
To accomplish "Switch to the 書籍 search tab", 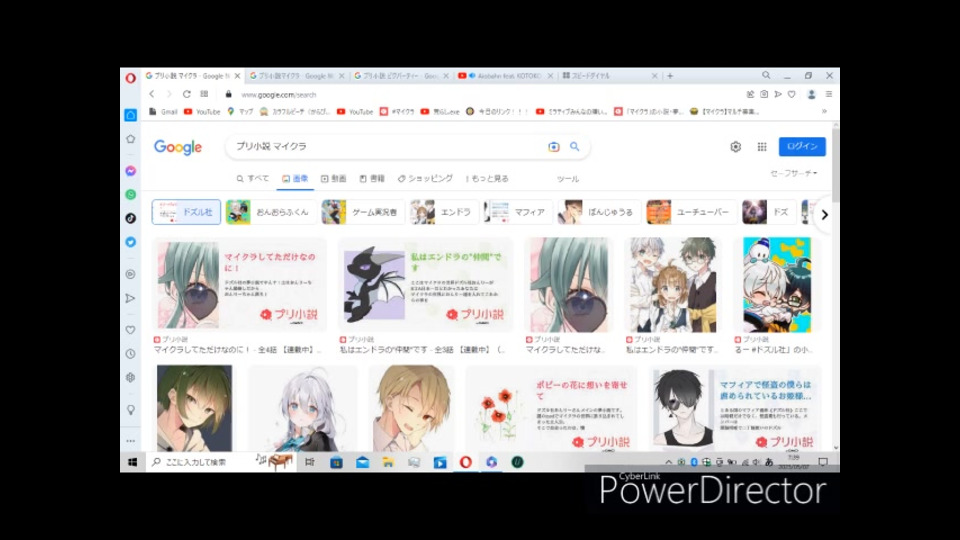I will click(x=372, y=179).
